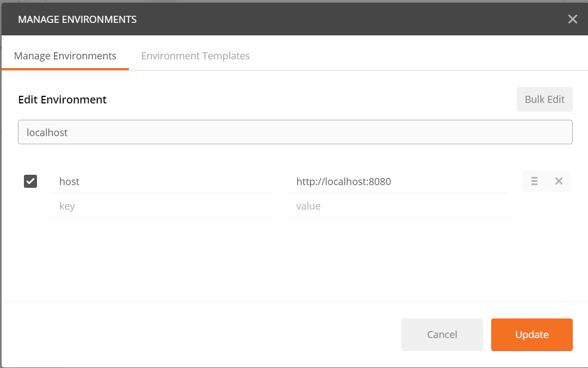Click the footer area left of Cancel
Viewport: 588px width, 368px height.
click(x=201, y=335)
